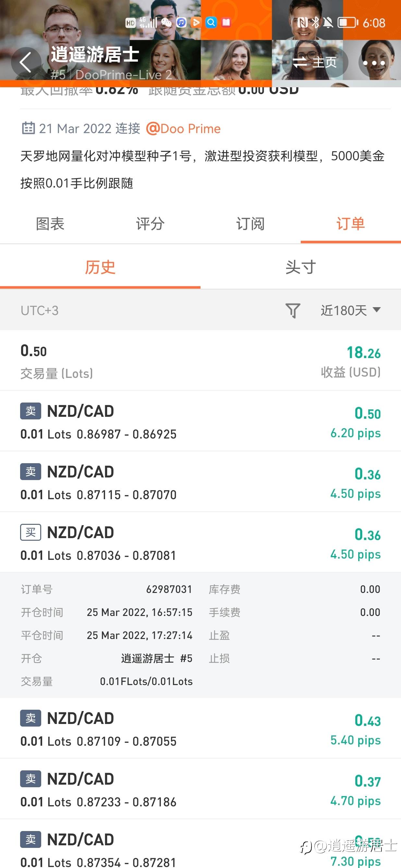Open the 订阅 tab

click(250, 224)
